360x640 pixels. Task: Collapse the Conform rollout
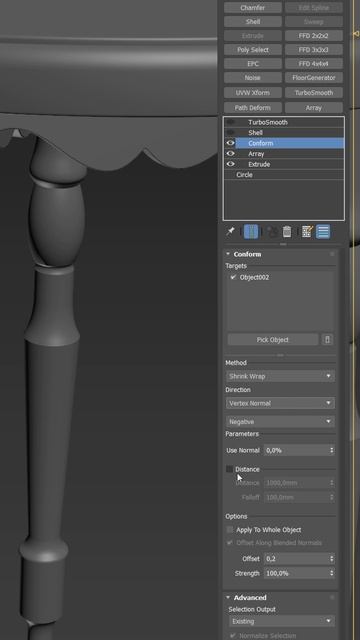[x=228, y=254]
